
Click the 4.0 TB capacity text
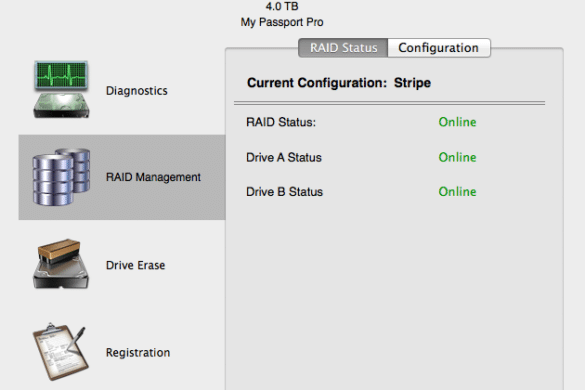tap(282, 6)
